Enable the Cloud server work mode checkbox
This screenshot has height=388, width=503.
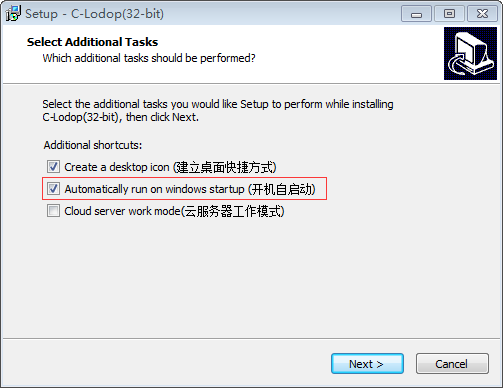click(53, 211)
